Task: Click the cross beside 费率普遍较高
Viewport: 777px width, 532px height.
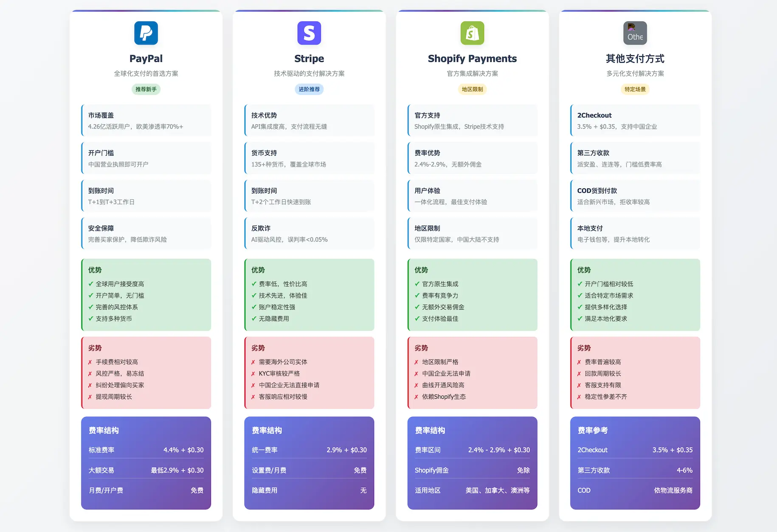Action: (579, 362)
